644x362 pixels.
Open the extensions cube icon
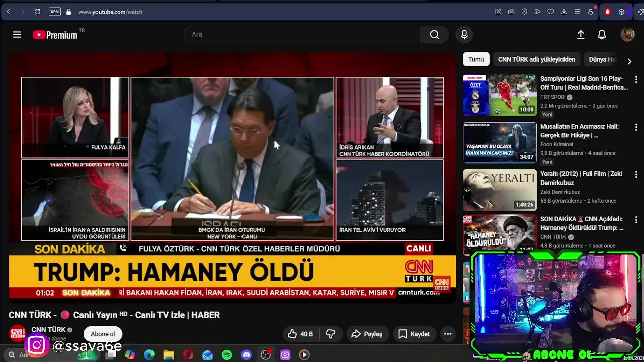tap(622, 12)
